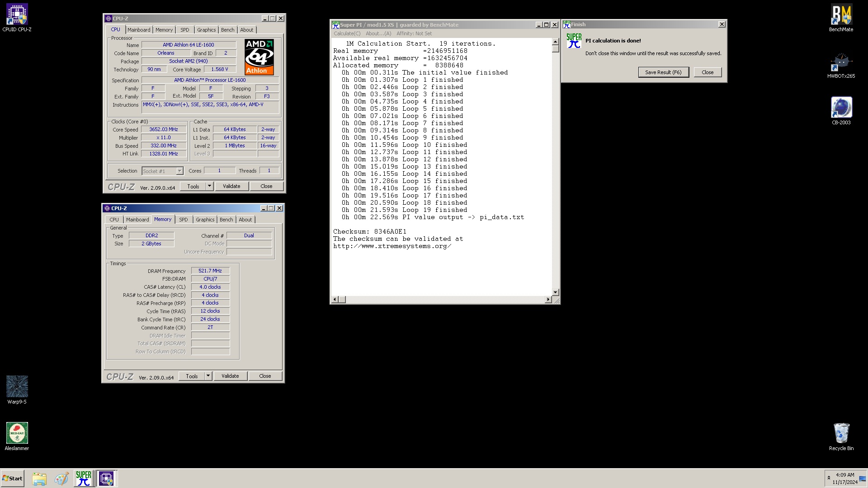Click the Start button

tap(13, 478)
